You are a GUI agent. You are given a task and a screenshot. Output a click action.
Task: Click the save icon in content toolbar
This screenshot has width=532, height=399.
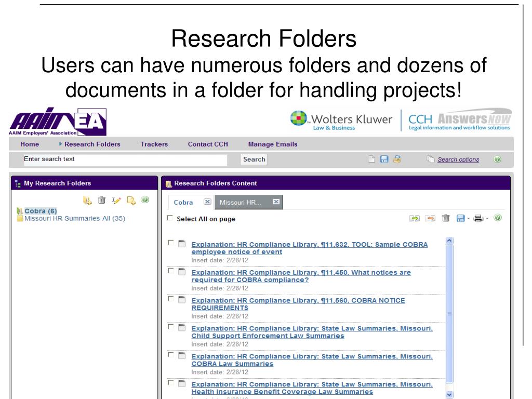[460, 218]
